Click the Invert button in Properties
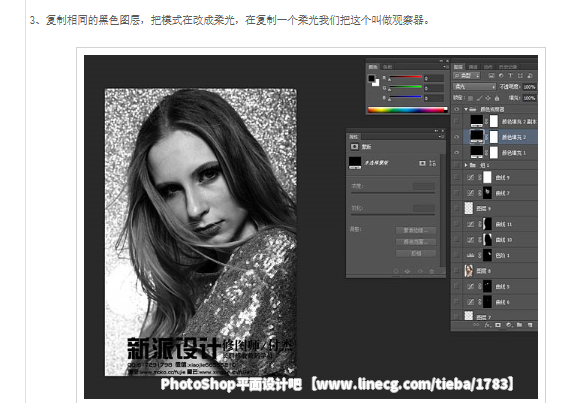The image size is (569, 403). 416,254
